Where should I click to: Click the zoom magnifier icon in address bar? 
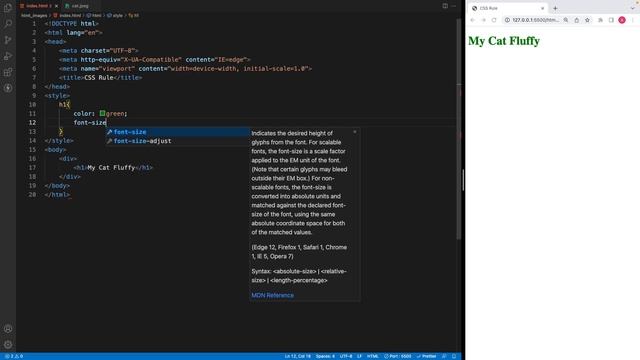point(566,20)
